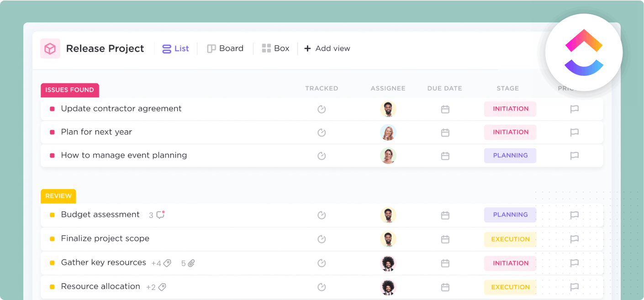This screenshot has width=644, height=300.
Task: Click the tag icon on Resource allocation
Action: [162, 287]
